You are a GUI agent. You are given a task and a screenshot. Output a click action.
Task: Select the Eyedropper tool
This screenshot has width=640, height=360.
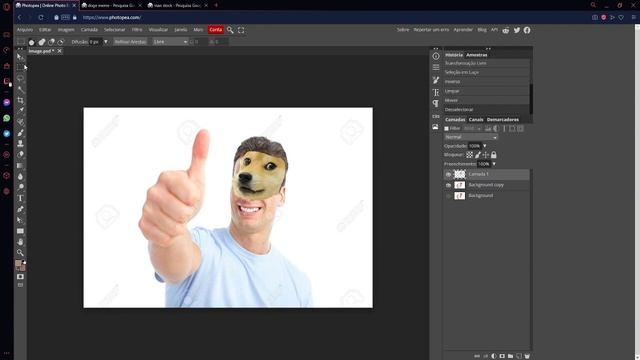point(20,111)
